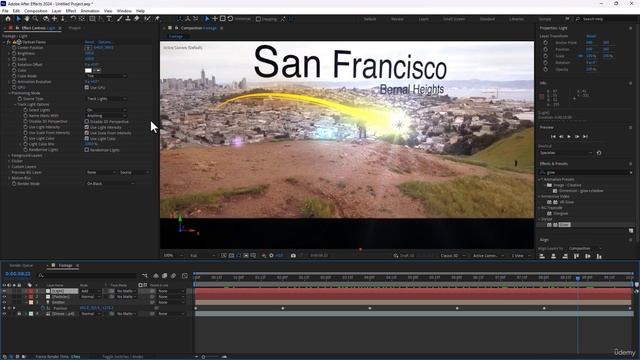Select the Hand tool
Viewport: 640px width, 360px height.
[27, 19]
